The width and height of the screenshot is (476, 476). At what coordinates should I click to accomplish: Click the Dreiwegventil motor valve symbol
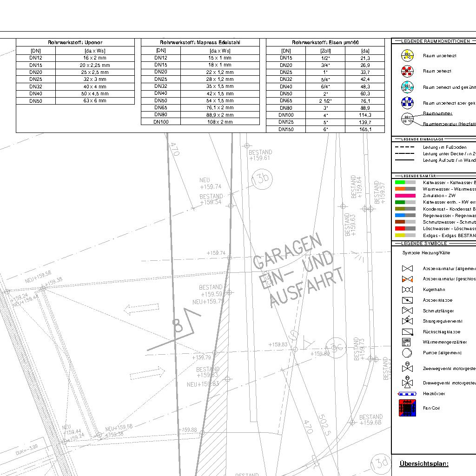click(x=407, y=382)
